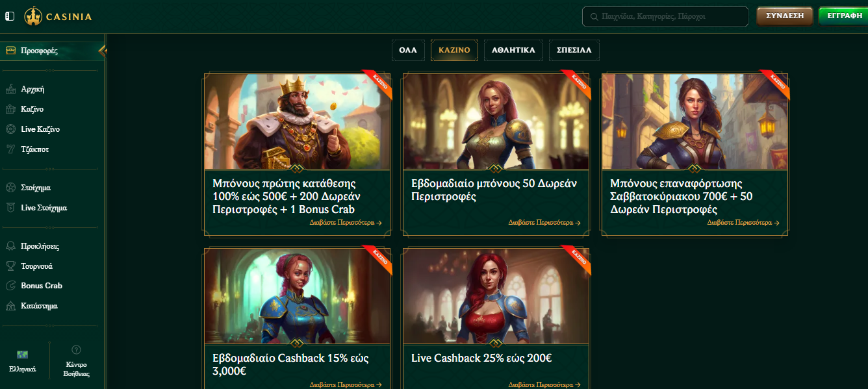Select the ΣΠΕΣΙΑΛ filter tab
The height and width of the screenshot is (389, 868).
pyautogui.click(x=574, y=50)
